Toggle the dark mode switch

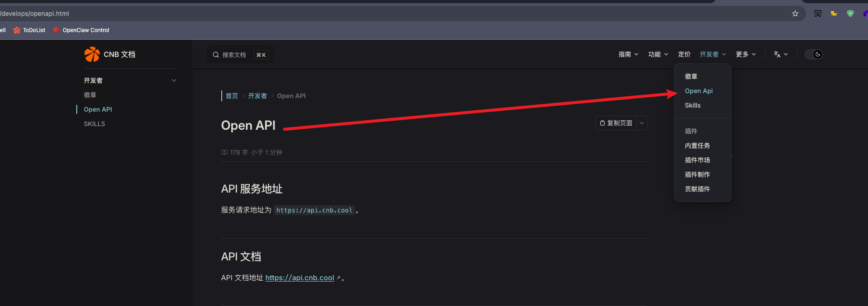(814, 54)
